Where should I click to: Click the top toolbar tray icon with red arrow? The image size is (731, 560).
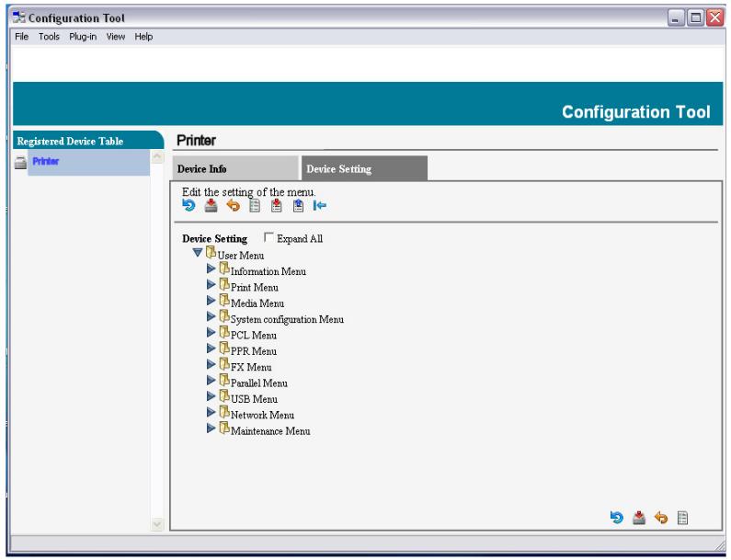click(211, 206)
